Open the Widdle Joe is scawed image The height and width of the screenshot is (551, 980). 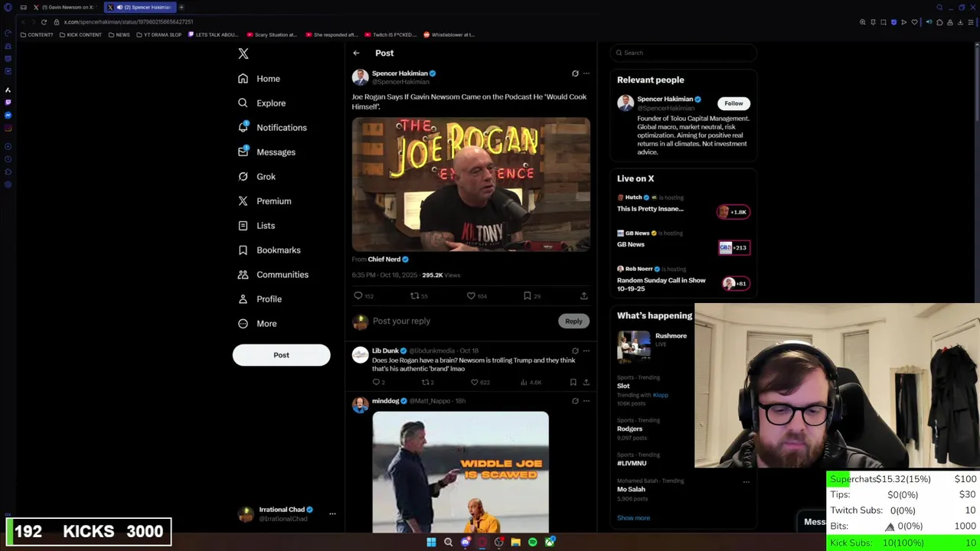[460, 472]
